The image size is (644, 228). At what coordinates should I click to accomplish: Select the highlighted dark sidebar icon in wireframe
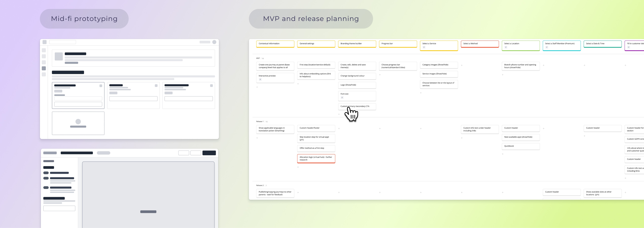point(44,68)
